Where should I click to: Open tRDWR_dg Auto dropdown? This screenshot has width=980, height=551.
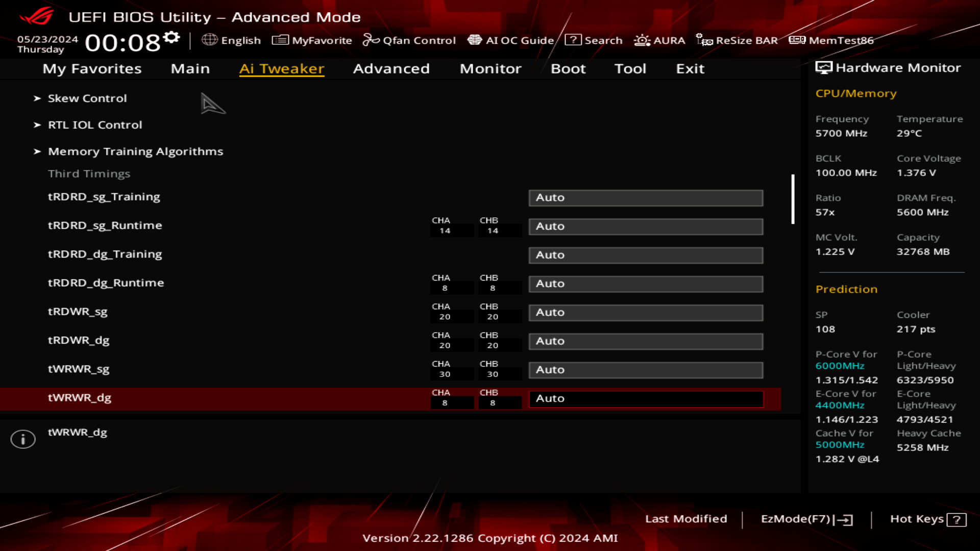(x=646, y=341)
